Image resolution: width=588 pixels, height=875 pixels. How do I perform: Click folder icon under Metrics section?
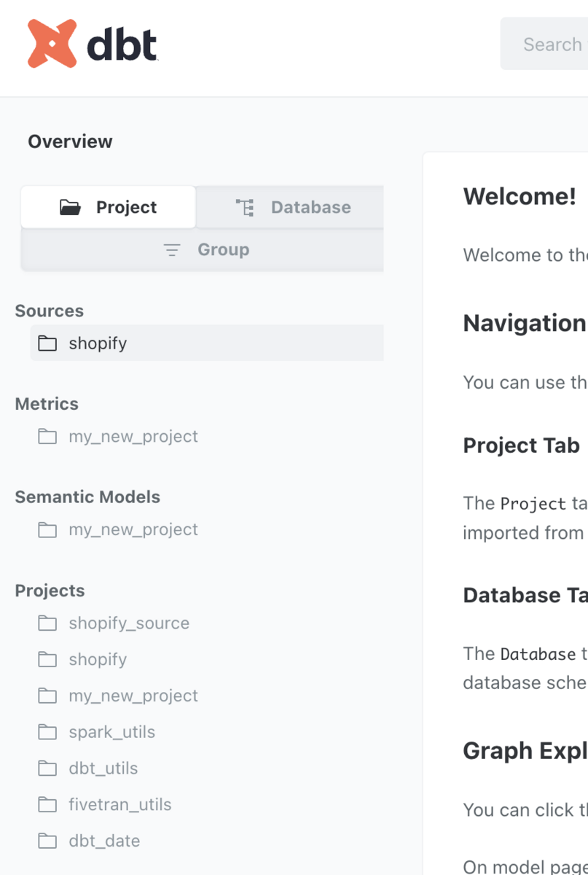(47, 437)
